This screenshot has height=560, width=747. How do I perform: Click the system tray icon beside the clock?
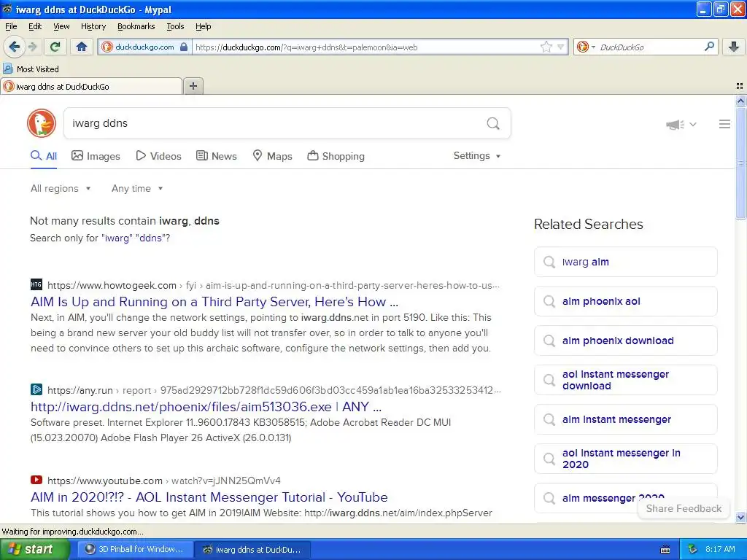click(x=692, y=549)
